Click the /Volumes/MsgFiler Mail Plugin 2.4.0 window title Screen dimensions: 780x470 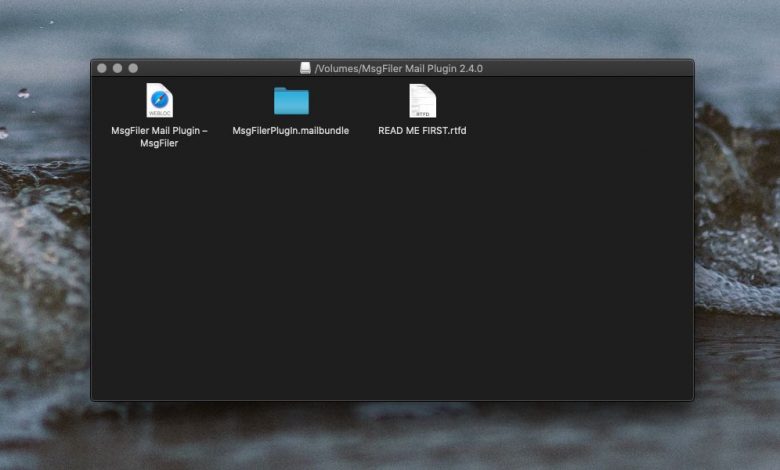coord(398,69)
